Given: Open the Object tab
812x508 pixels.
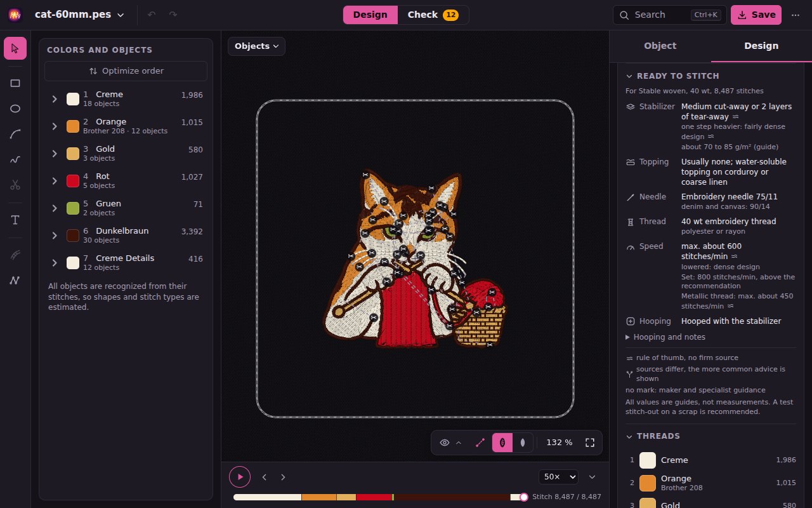Looking at the screenshot, I should pos(660,46).
